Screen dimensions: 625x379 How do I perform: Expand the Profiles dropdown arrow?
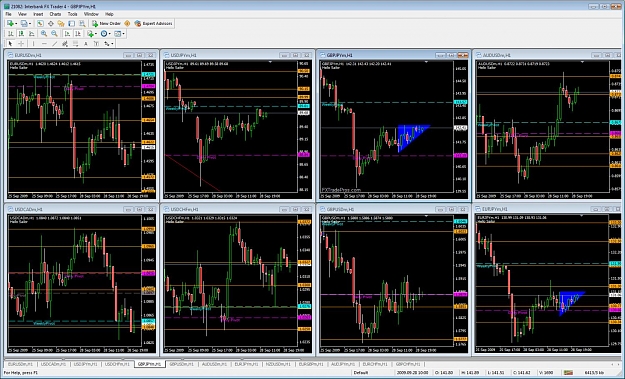tap(30, 24)
